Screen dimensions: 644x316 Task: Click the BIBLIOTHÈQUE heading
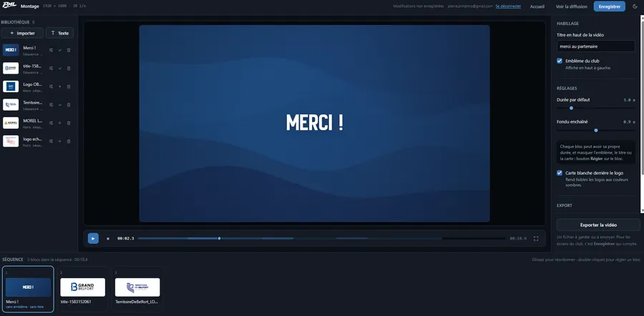(x=15, y=22)
